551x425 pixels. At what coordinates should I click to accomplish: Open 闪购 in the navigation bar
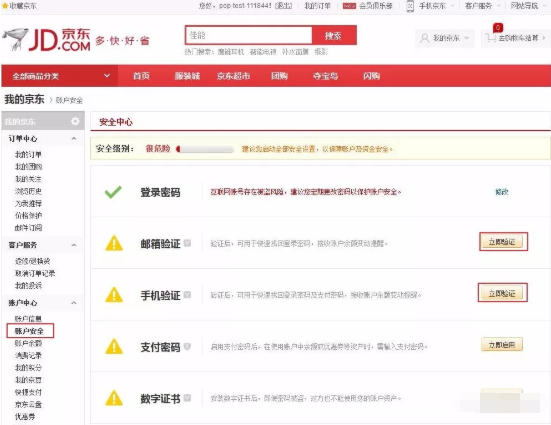click(x=371, y=76)
